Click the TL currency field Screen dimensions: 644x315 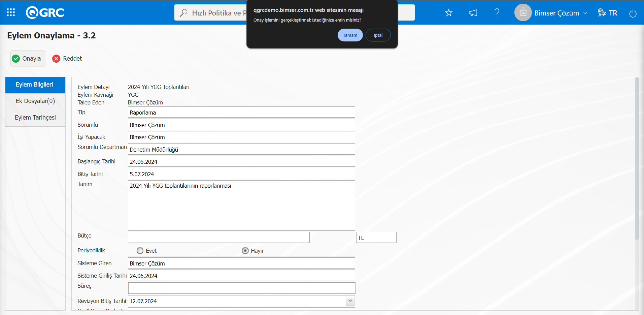(x=376, y=238)
